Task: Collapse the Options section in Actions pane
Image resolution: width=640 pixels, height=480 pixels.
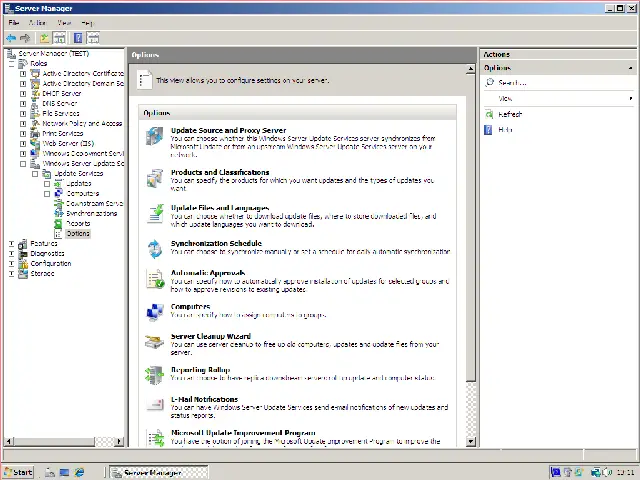Action: (x=631, y=68)
